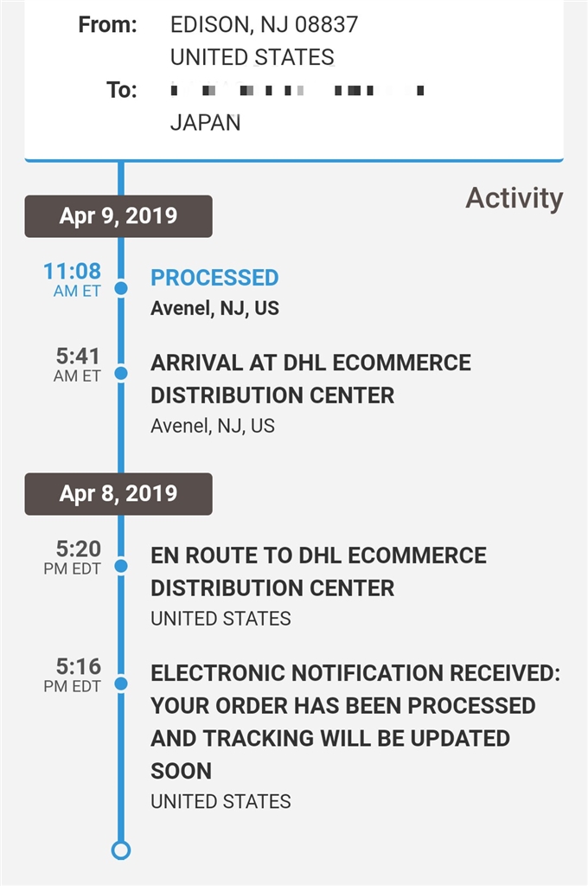Screen dimensions: 588x886
Task: Click the blurred recipient address in To field
Action: [298, 89]
